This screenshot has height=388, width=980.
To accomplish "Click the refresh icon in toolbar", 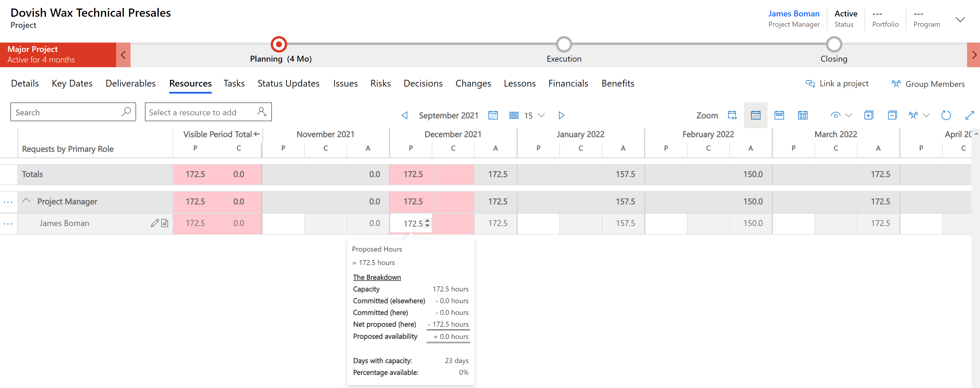I will (x=946, y=115).
